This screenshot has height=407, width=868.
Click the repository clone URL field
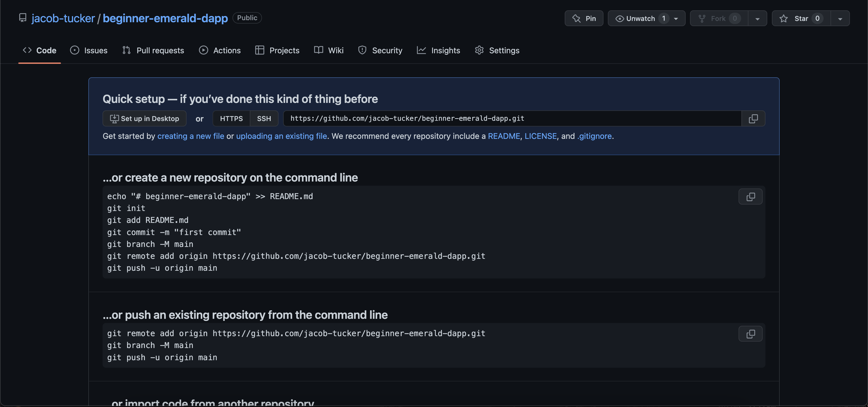[x=512, y=118]
